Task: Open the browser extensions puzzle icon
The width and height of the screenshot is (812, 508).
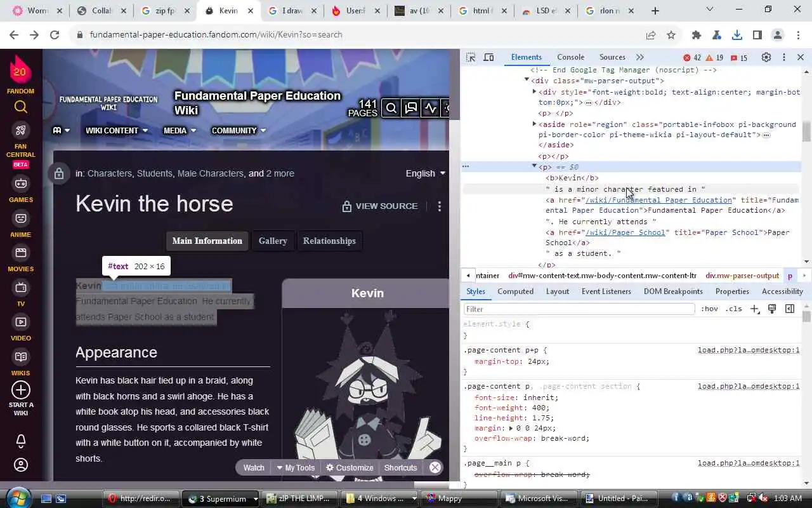Action: (697, 35)
